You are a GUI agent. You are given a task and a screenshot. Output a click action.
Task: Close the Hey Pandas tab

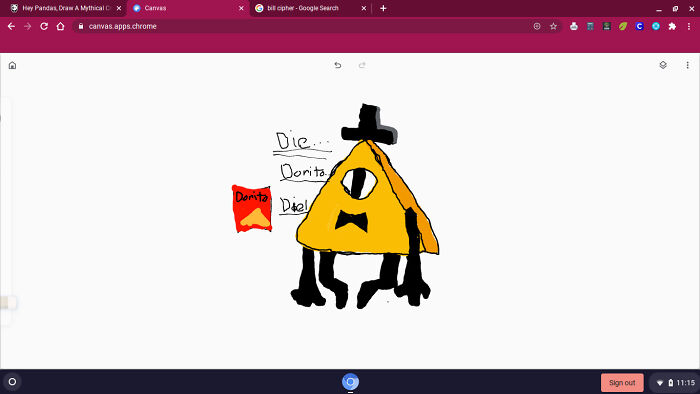pyautogui.click(x=119, y=8)
